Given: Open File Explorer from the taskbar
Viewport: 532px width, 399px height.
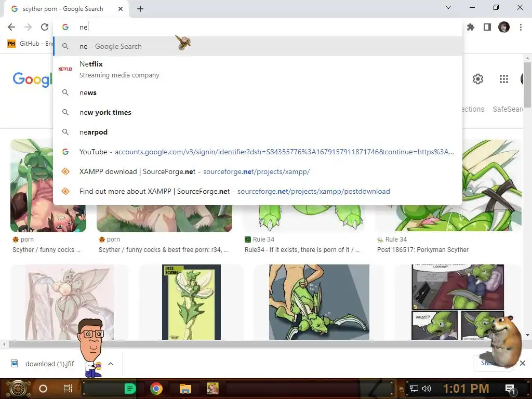Looking at the screenshot, I should coord(185,389).
